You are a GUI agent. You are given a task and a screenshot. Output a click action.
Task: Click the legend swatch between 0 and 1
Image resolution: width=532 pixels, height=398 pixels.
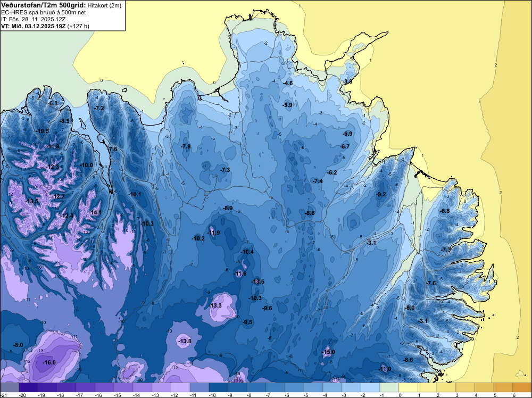[409, 387]
